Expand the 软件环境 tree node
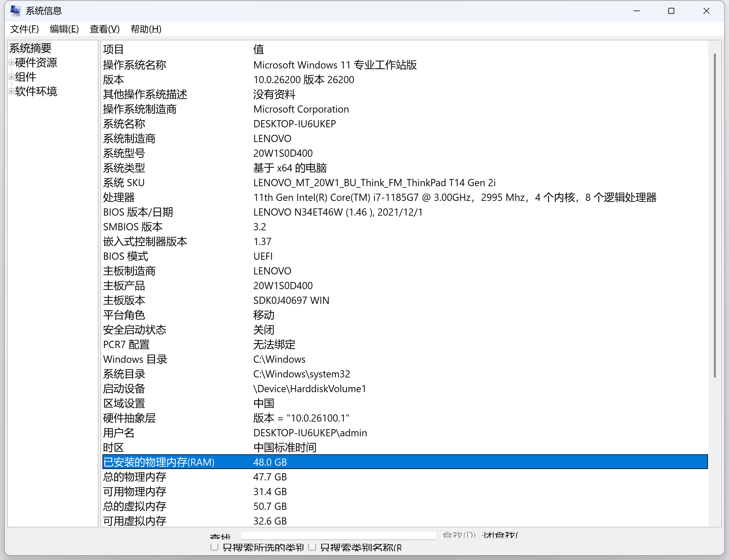Image resolution: width=729 pixels, height=560 pixels. [x=11, y=91]
